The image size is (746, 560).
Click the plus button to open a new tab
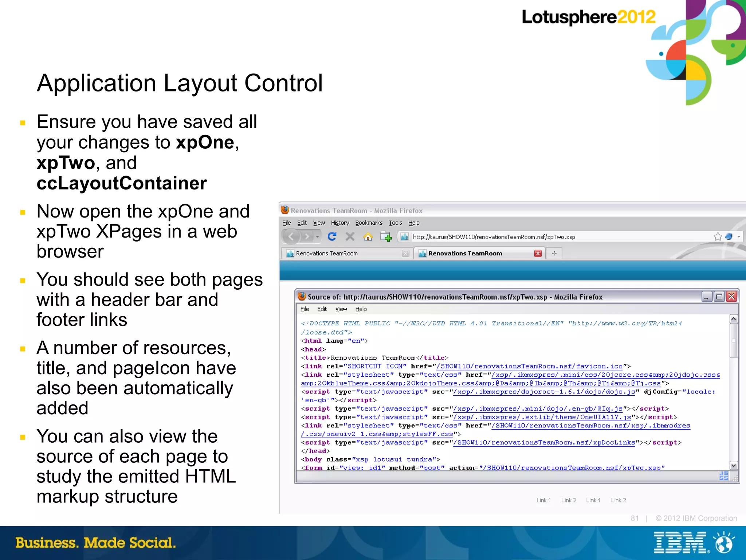coord(554,253)
